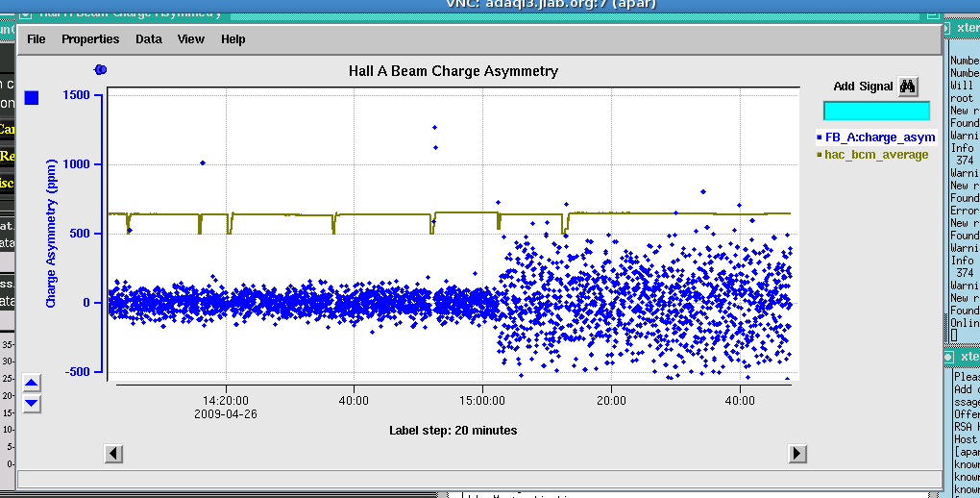Click the blue square axis color swatch

coord(32,98)
